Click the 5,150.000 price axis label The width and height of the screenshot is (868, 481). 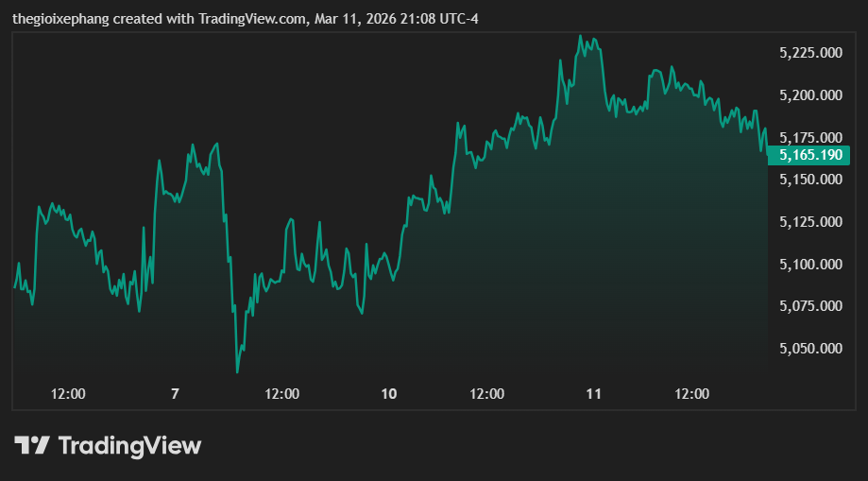click(809, 180)
